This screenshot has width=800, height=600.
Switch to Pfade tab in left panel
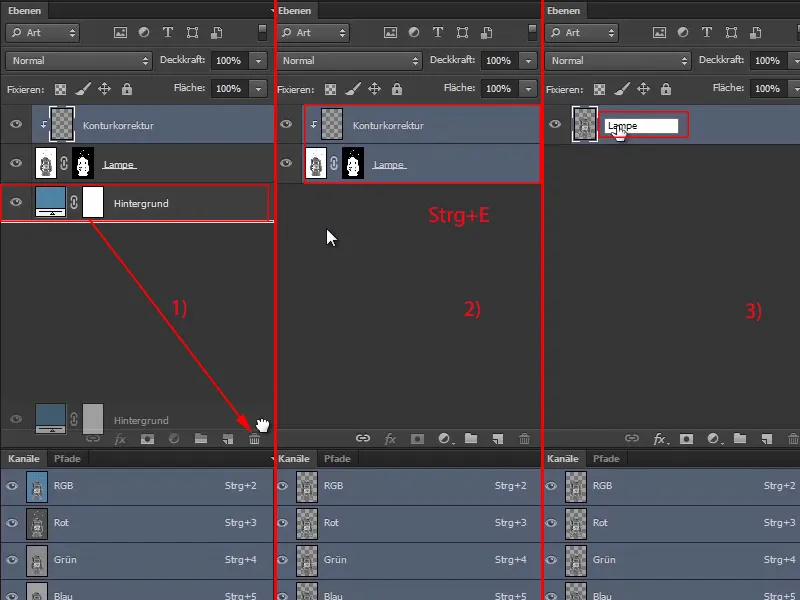click(67, 458)
